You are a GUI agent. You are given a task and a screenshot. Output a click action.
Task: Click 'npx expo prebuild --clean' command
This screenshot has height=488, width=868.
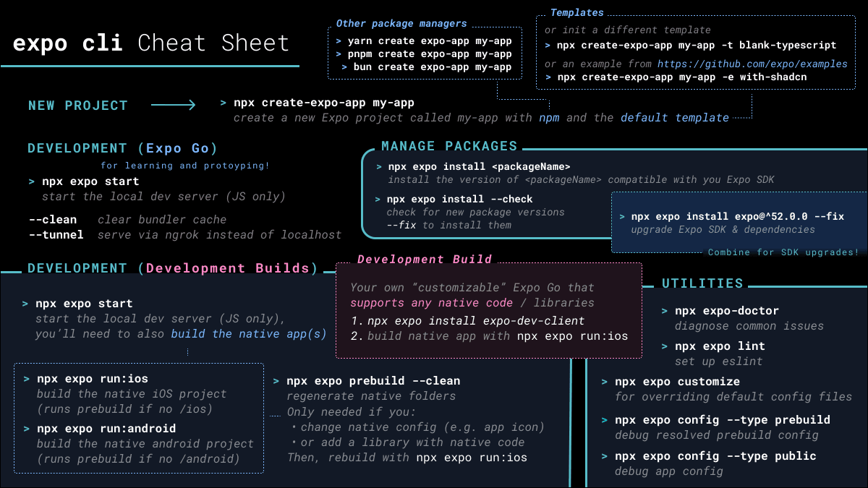(x=373, y=380)
